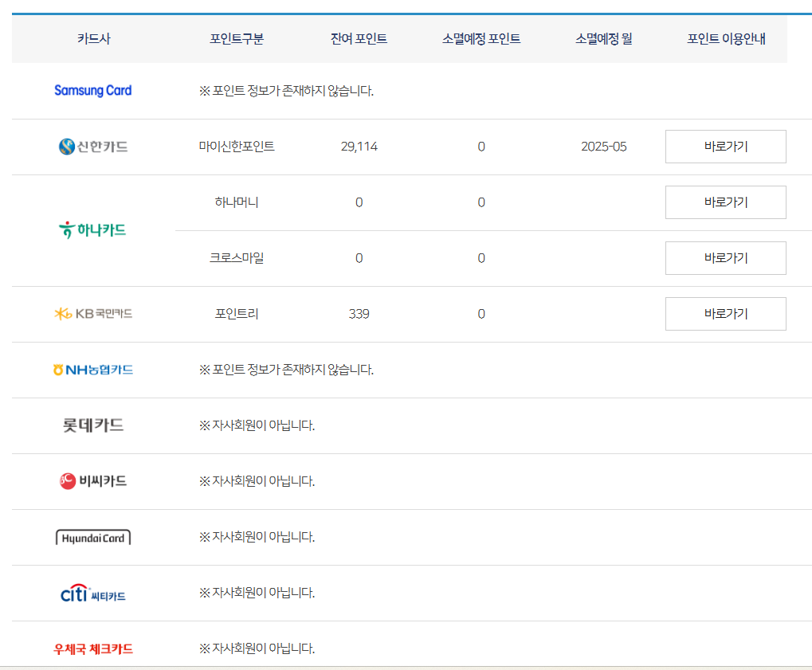
Task: Open 바로가기 for 포인트리
Action: [x=725, y=314]
